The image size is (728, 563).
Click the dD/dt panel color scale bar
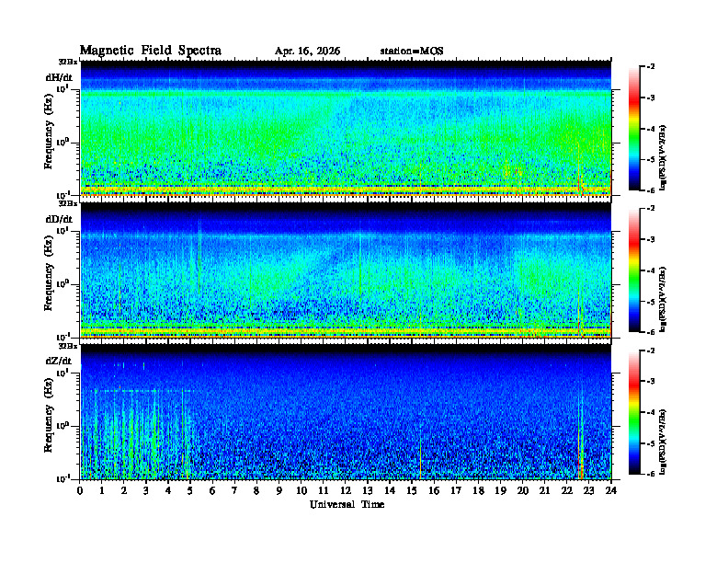point(634,270)
